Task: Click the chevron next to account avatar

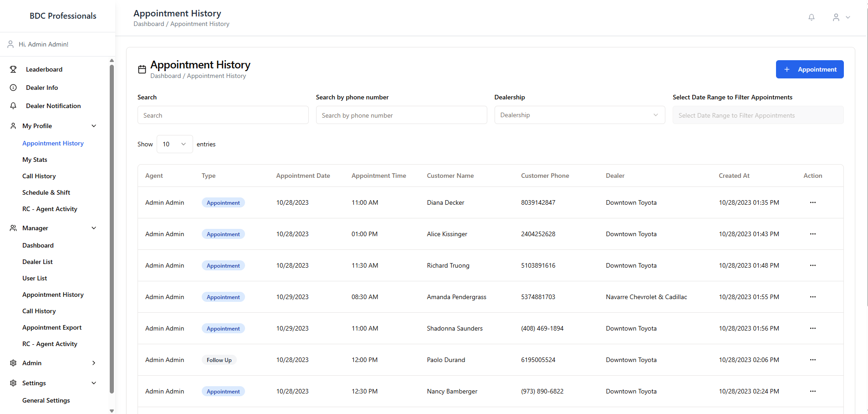Action: (x=848, y=17)
